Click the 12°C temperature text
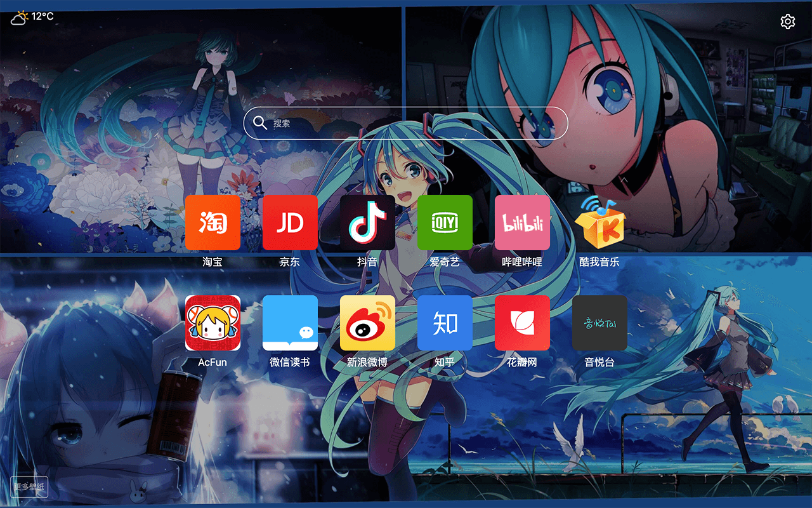The width and height of the screenshot is (812, 508). pos(43,16)
